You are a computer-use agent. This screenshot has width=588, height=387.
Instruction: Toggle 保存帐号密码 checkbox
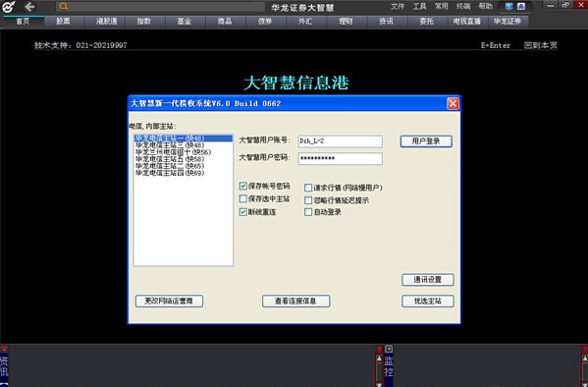pyautogui.click(x=243, y=186)
